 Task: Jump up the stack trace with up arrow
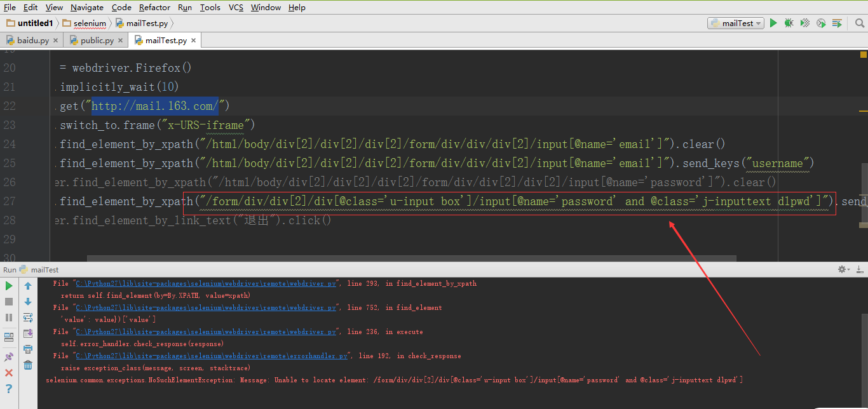coord(28,286)
